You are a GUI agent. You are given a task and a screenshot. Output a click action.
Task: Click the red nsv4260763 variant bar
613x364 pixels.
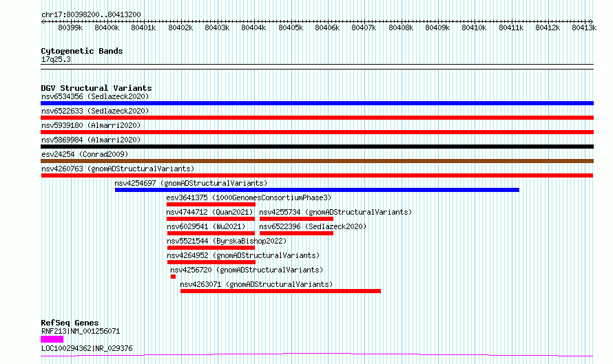click(317, 175)
